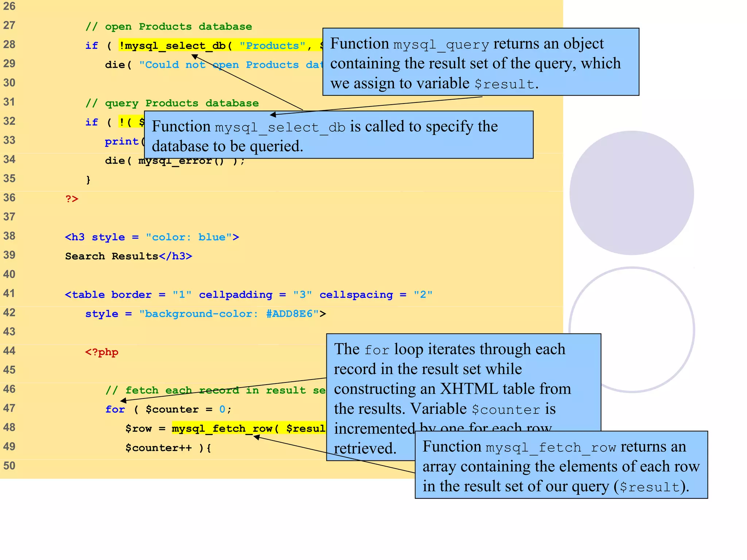
Task: Click the callout about mysql_query returning an object
Action: click(x=481, y=62)
